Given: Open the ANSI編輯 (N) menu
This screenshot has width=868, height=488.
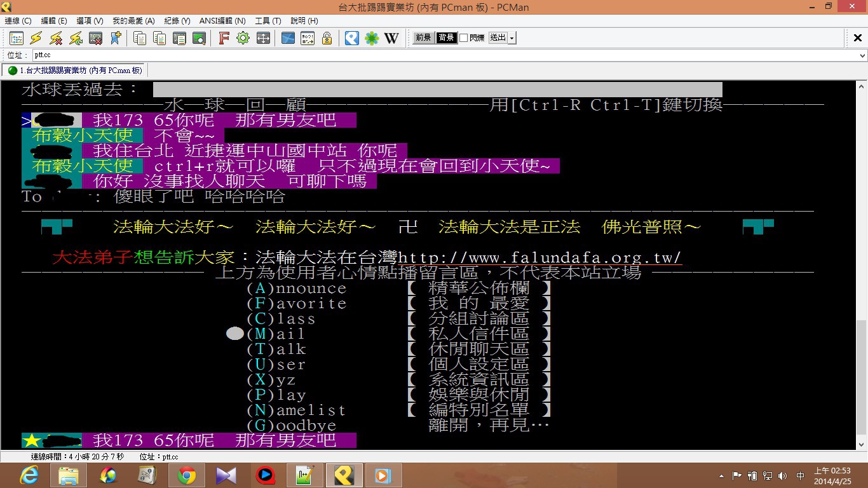Looking at the screenshot, I should [x=222, y=21].
